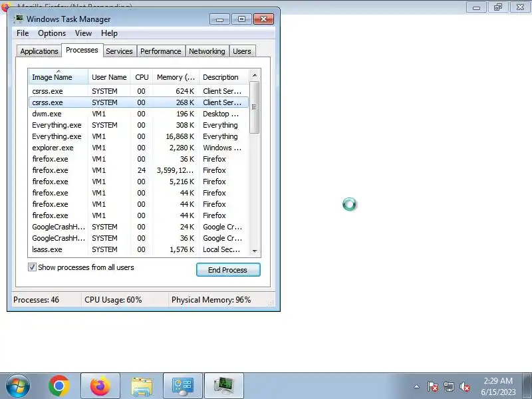Click the Show desktop strip
532x399 pixels.
pyautogui.click(x=527, y=386)
